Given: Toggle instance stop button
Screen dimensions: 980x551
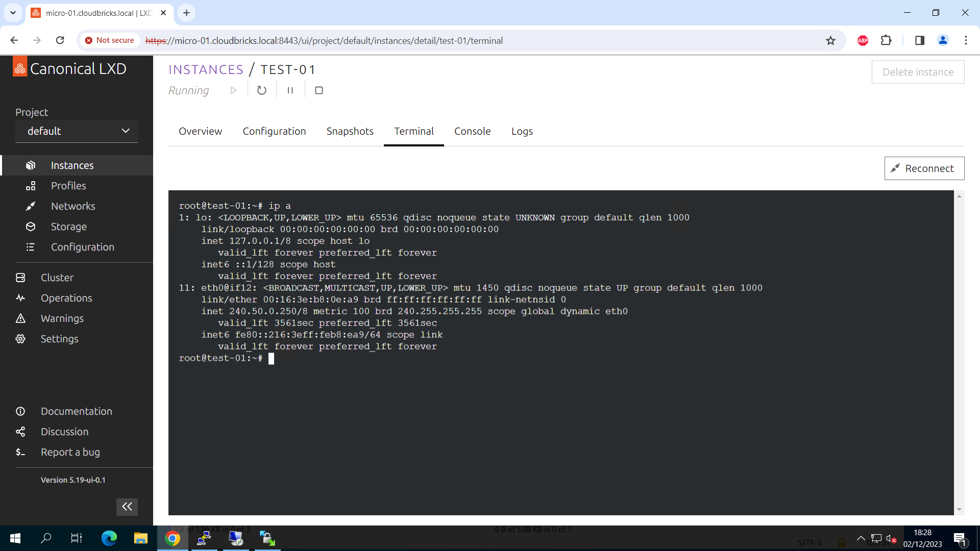Looking at the screenshot, I should (319, 90).
